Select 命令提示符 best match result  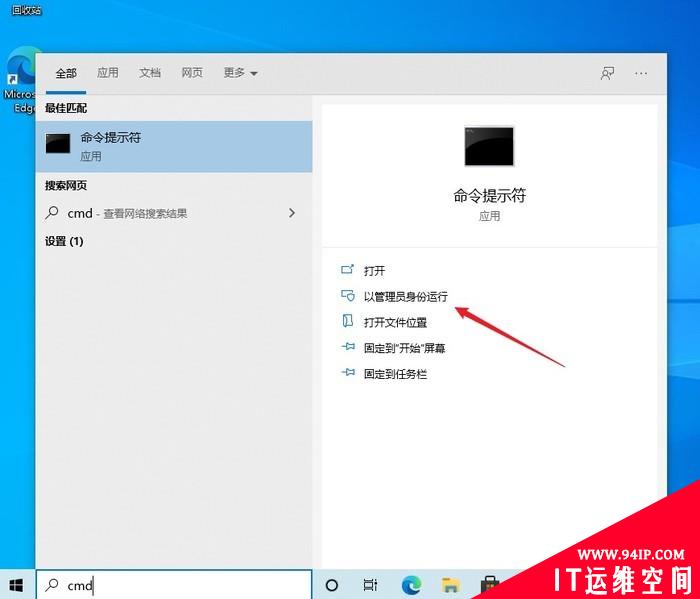tap(174, 146)
